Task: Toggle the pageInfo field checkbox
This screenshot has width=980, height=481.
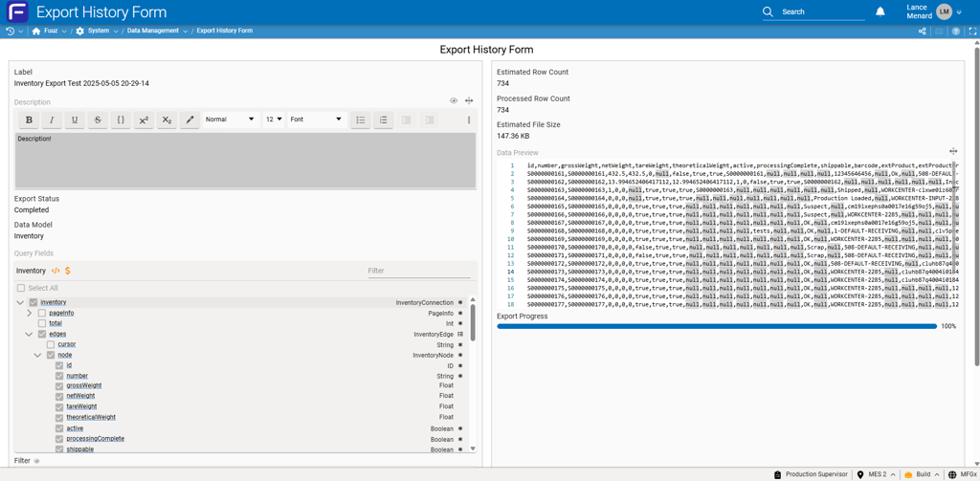Action: pyautogui.click(x=42, y=313)
